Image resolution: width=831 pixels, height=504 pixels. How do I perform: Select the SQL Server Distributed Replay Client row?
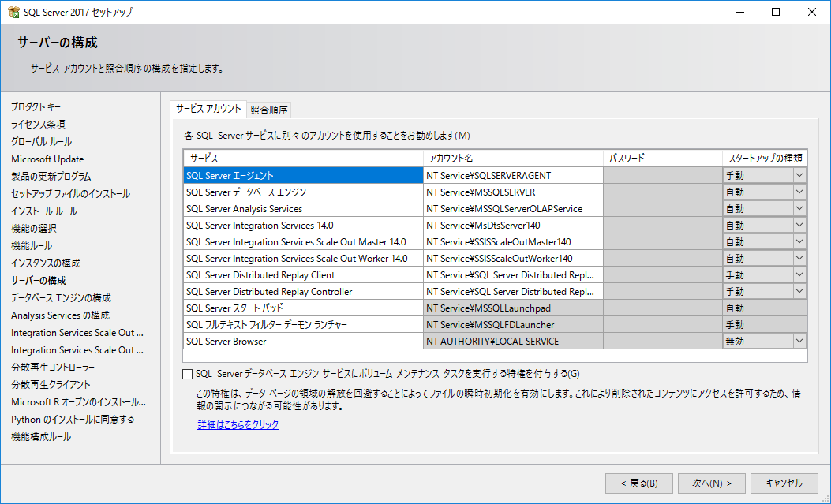(x=303, y=275)
